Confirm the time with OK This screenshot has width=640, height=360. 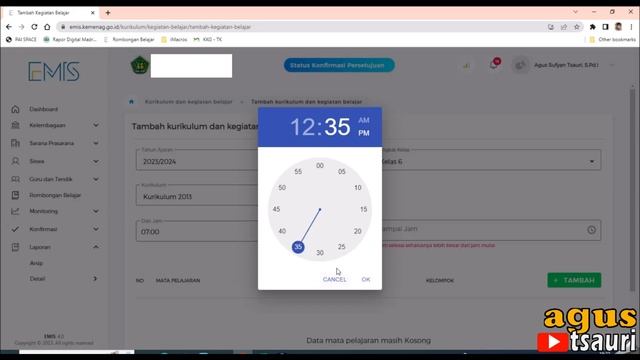(x=366, y=280)
